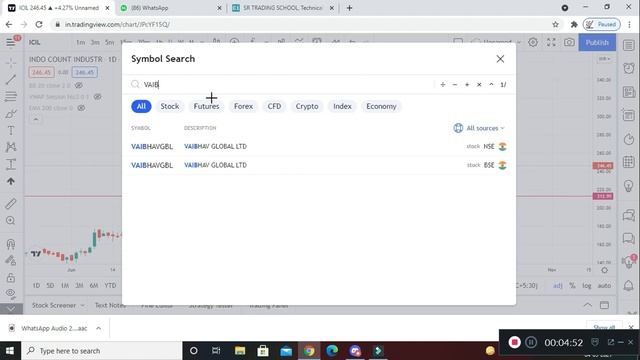Image resolution: width=640 pixels, height=360 pixels.
Task: Select the Economy filter chip
Action: pyautogui.click(x=381, y=106)
